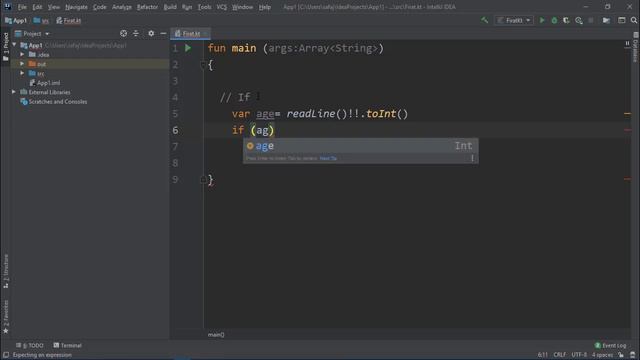Screen dimensions: 640x360
Task: Build the project with the hammer icon
Action: (x=484, y=20)
